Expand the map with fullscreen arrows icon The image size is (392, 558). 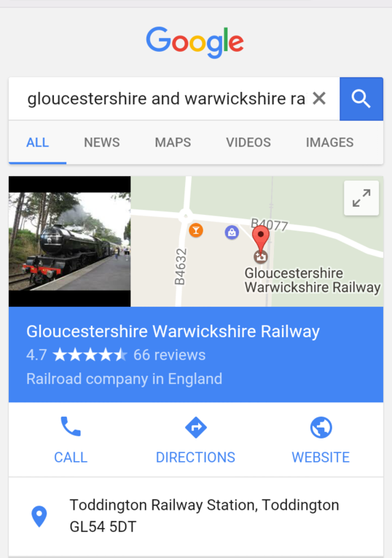(x=361, y=198)
